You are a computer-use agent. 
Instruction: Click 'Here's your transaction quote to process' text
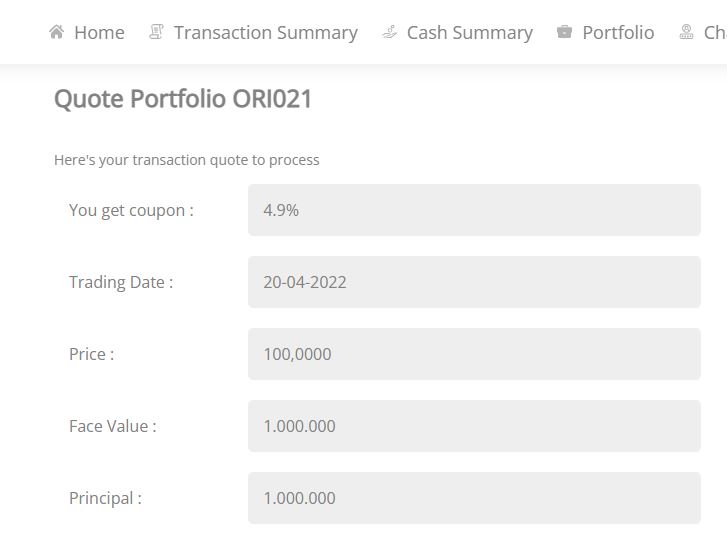[186, 160]
